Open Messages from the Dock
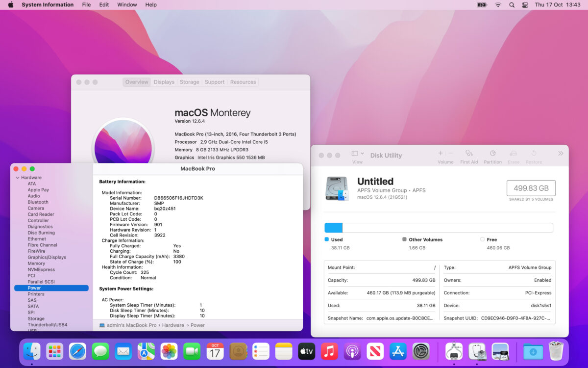Viewport: 588px width, 368px height. pos(100,351)
